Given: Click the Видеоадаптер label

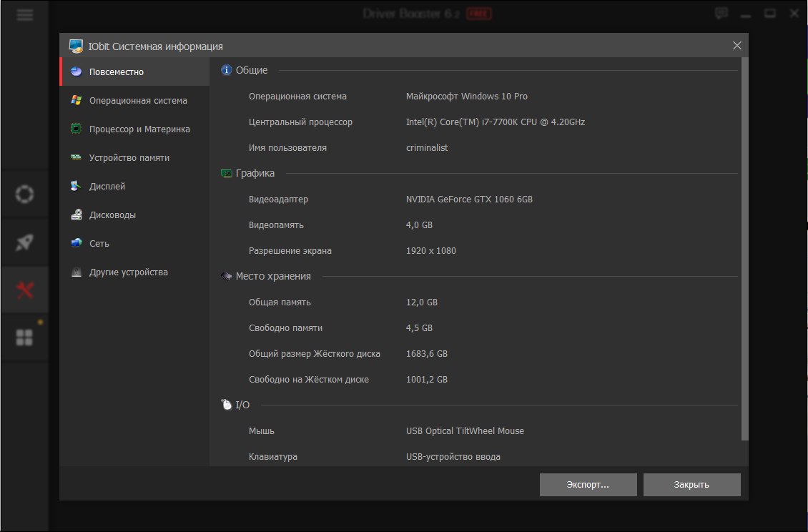Looking at the screenshot, I should [x=278, y=199].
